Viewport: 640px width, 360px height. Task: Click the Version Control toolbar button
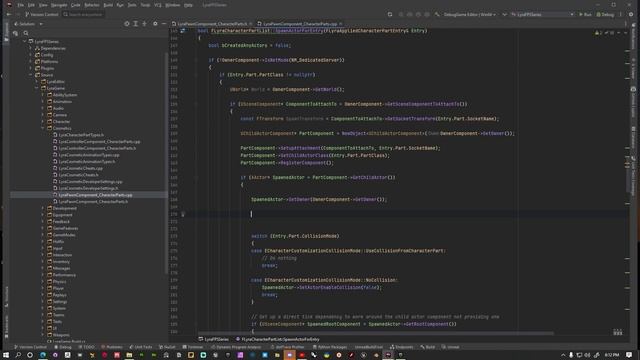42,14
